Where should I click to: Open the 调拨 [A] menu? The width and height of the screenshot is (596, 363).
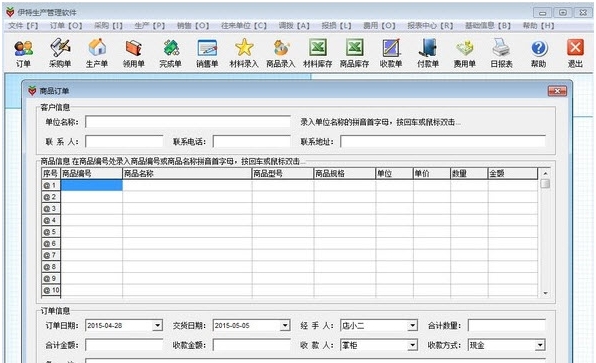click(294, 25)
